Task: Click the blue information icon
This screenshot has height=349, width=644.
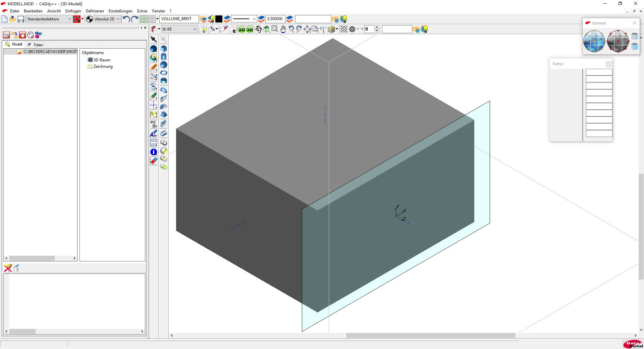Action: coord(154,152)
